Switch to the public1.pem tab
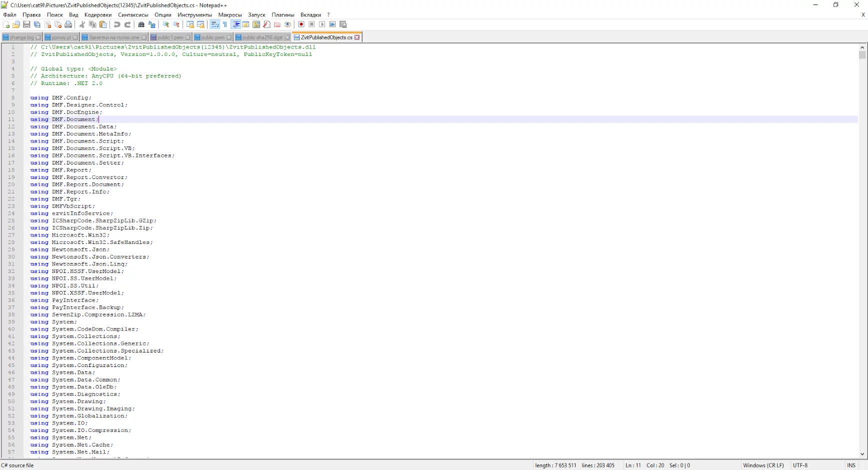The image size is (868, 470). coord(170,37)
